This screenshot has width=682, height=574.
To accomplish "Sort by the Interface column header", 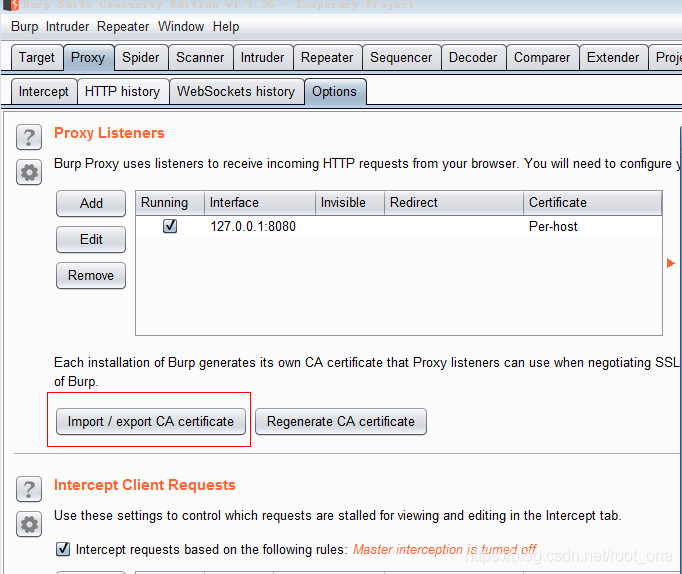I will coord(260,203).
